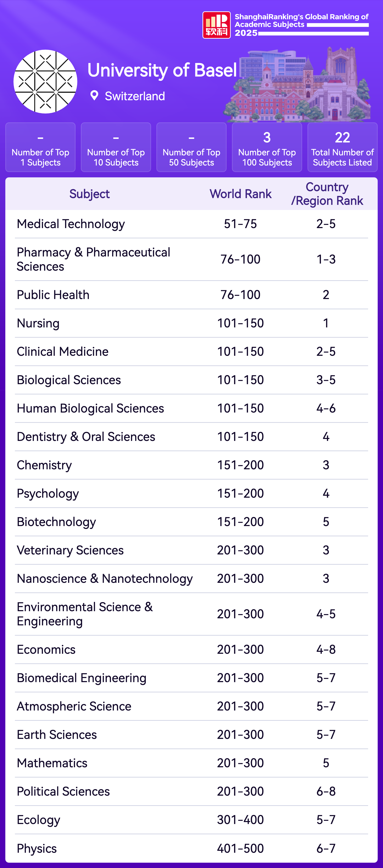Image resolution: width=383 pixels, height=868 pixels.
Task: Select the Total Number of Subjects Listed card
Action: click(342, 147)
